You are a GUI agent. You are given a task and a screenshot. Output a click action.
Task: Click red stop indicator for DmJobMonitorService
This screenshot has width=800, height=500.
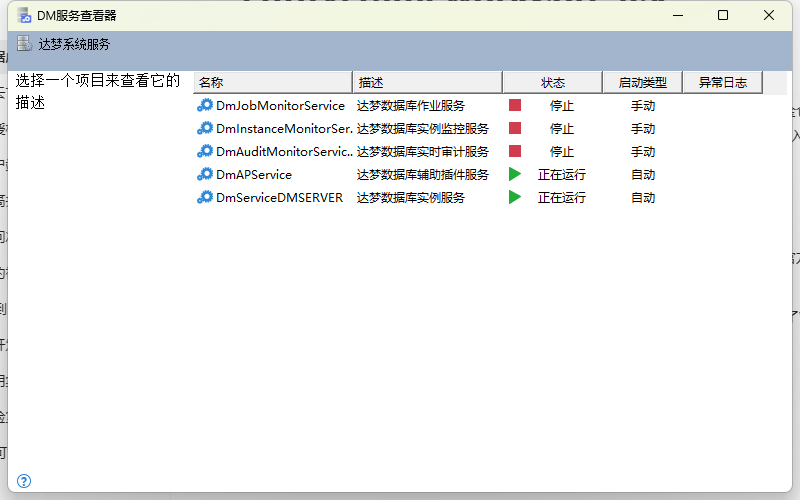[515, 105]
